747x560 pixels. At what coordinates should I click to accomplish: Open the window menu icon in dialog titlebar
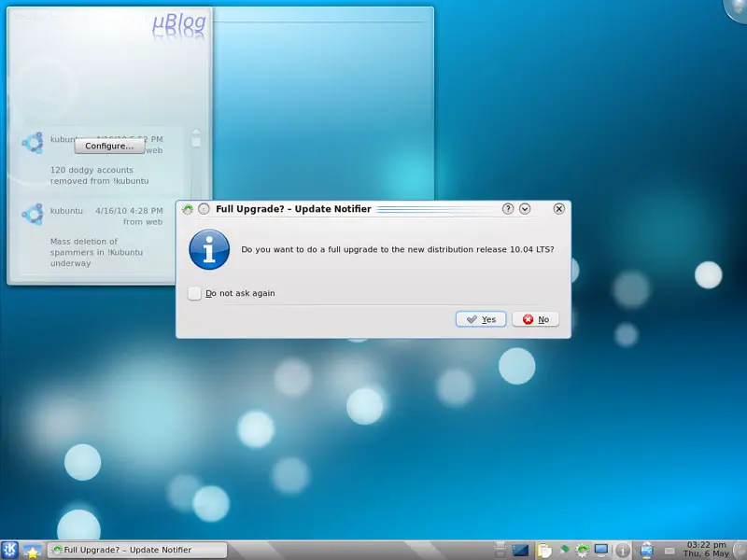point(188,209)
